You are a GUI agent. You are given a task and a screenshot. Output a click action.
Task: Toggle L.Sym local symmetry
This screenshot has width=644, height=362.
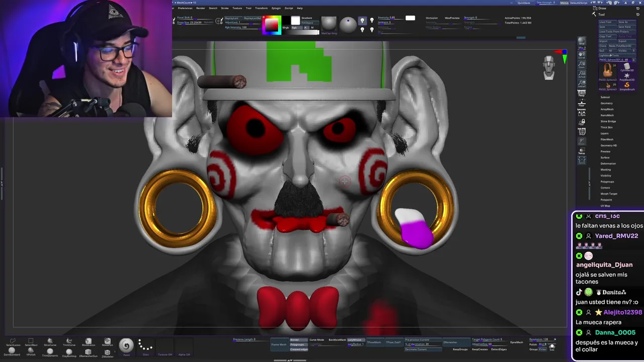(x=582, y=113)
